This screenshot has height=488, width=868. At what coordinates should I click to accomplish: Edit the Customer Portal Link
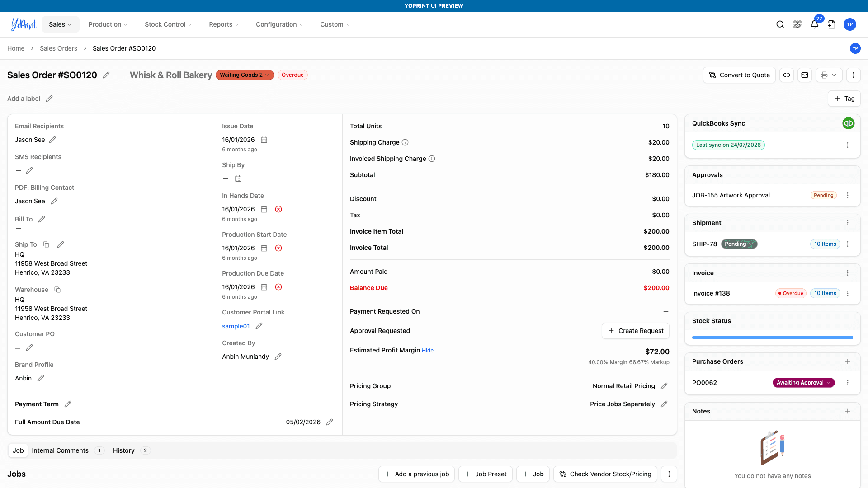tap(259, 326)
